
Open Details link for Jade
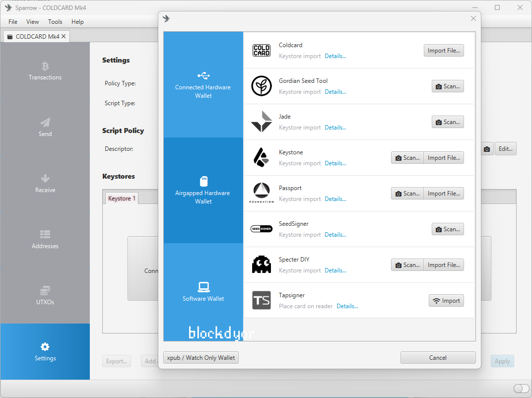[x=335, y=128]
